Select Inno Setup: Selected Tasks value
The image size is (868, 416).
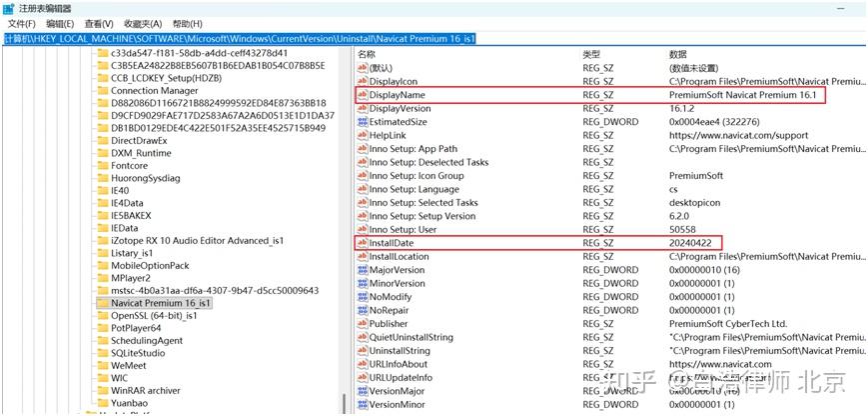(424, 203)
